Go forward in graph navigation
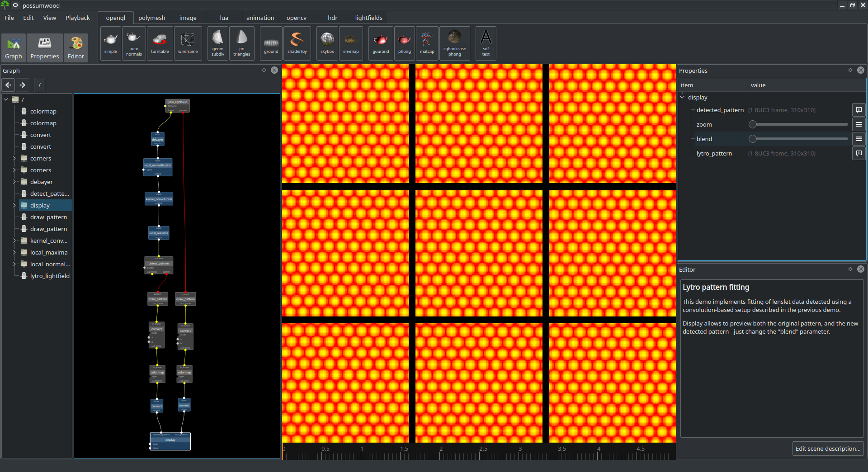This screenshot has height=472, width=868. click(x=22, y=85)
